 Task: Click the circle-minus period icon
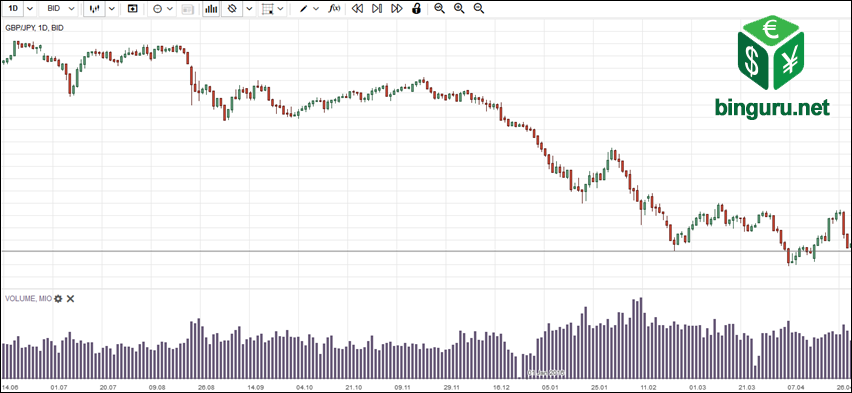pos(158,9)
